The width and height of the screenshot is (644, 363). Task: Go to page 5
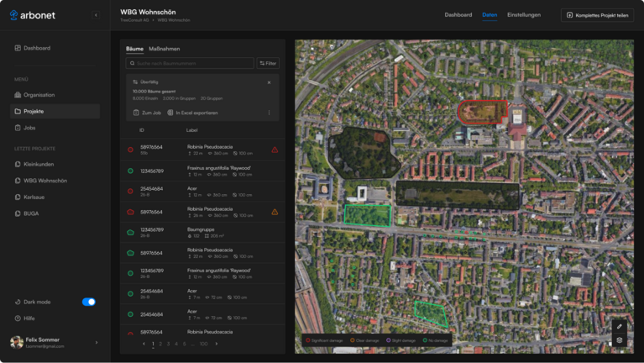[x=185, y=344]
